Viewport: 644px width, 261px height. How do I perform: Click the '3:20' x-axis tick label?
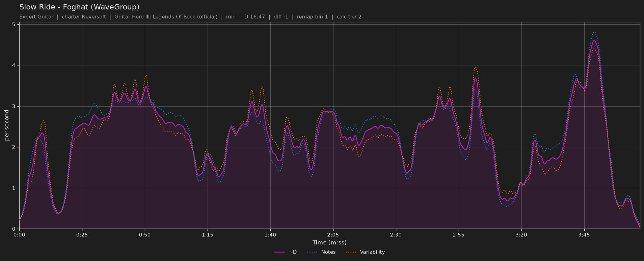click(x=521, y=235)
